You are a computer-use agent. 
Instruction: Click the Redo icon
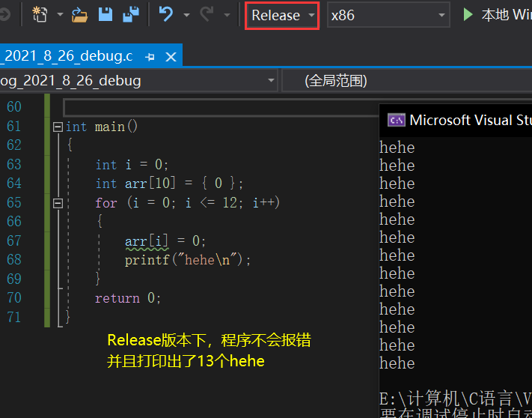[207, 14]
